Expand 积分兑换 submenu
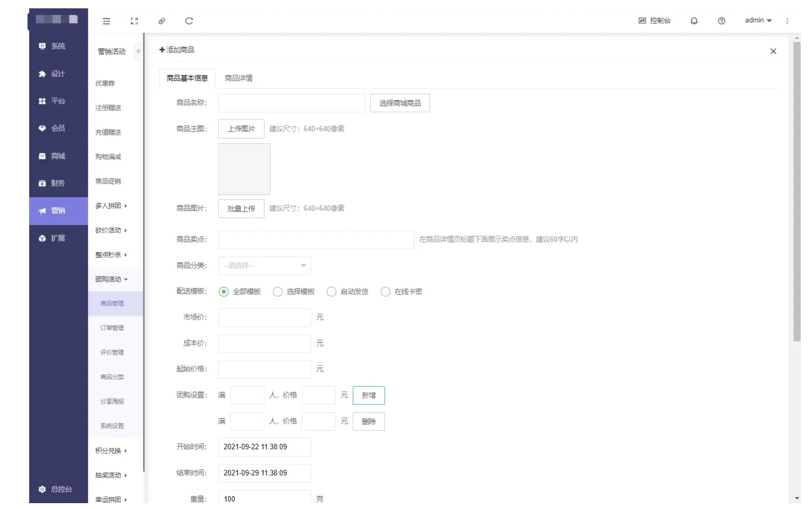Screen dimensions: 812x509 [x=111, y=451]
